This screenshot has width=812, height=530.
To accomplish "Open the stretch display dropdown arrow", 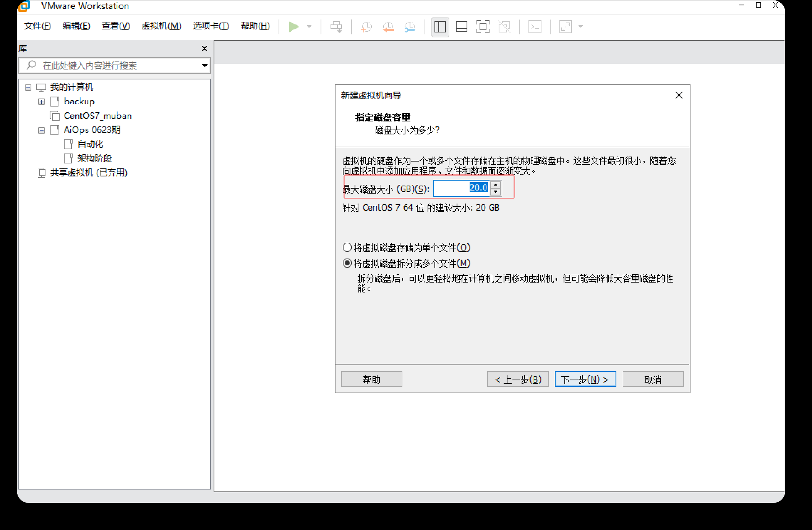I will click(581, 27).
